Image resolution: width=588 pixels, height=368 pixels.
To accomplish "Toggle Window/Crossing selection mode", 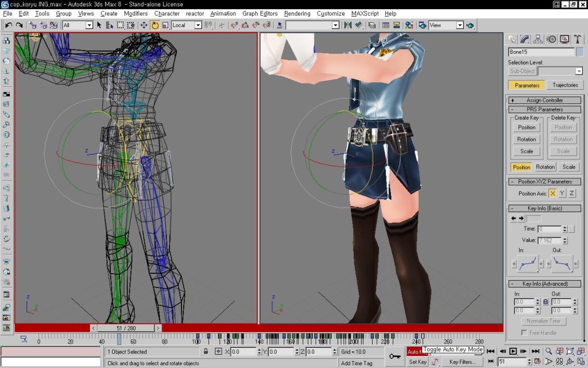I will coord(130,25).
